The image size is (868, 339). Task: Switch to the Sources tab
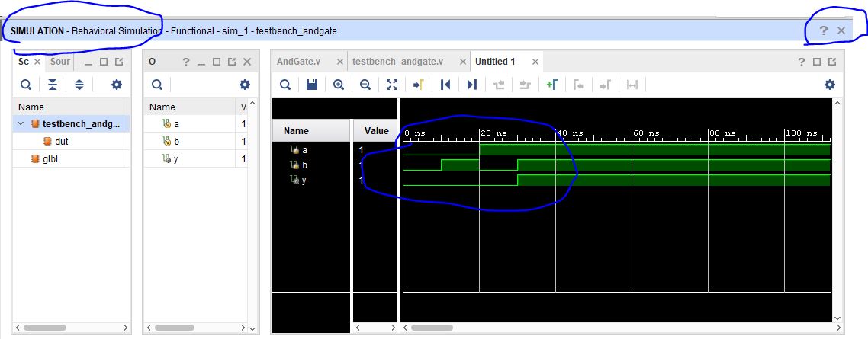click(x=60, y=62)
